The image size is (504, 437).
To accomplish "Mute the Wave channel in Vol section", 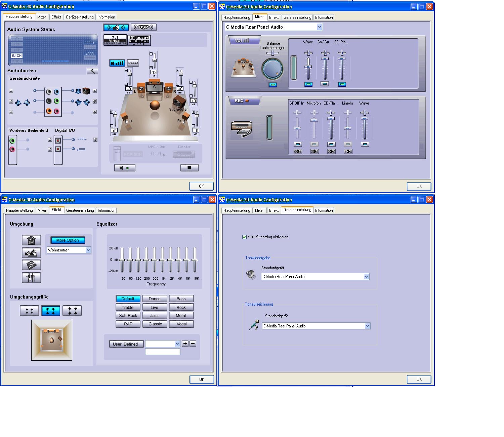I will pos(308,84).
